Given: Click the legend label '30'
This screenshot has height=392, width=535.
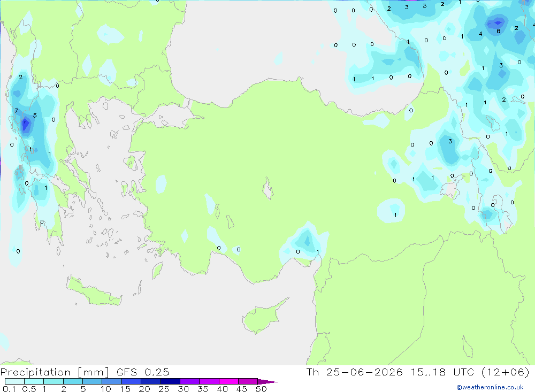Looking at the screenshot, I should (x=183, y=389).
